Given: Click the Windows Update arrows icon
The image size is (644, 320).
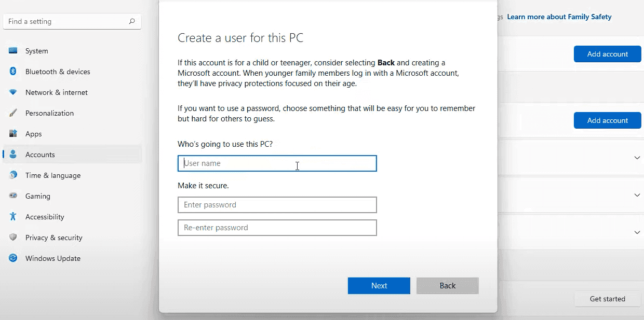Looking at the screenshot, I should click(14, 258).
